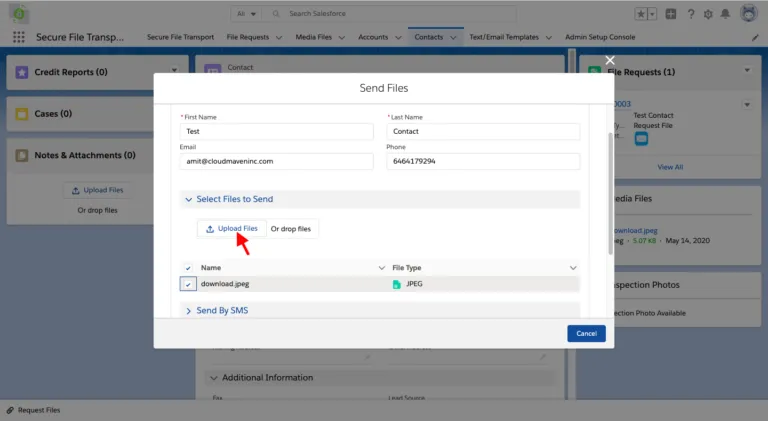Viewport: 768px width, 421px height.
Task: Open the Text/Email Templates dropdown chevron
Action: (x=549, y=37)
